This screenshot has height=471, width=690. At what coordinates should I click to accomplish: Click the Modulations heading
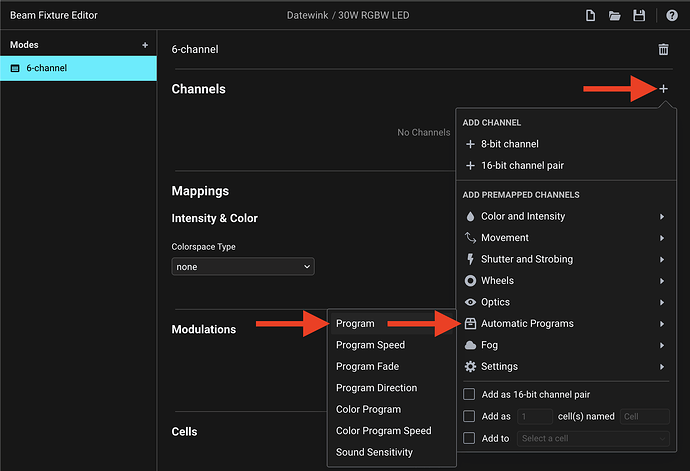(204, 329)
